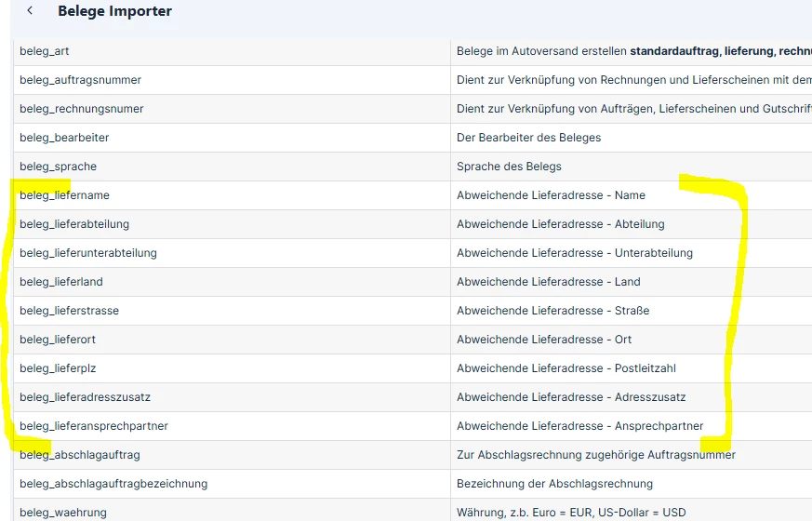Click 'Abweichende Lieferadresse - Unterabteilung' description
The height and width of the screenshot is (521, 812).
pyautogui.click(x=575, y=253)
